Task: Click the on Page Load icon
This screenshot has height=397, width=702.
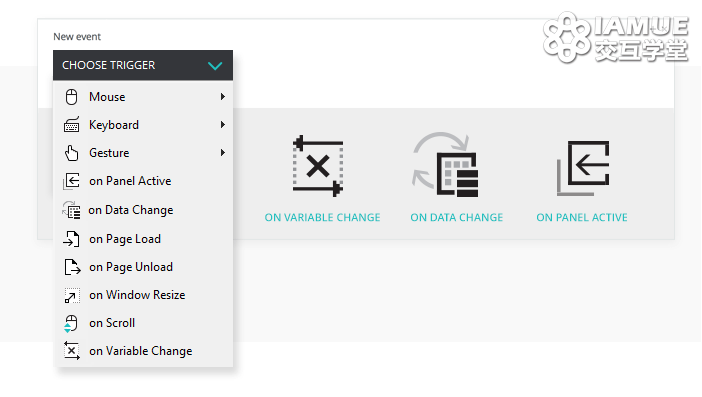Action: click(x=72, y=239)
